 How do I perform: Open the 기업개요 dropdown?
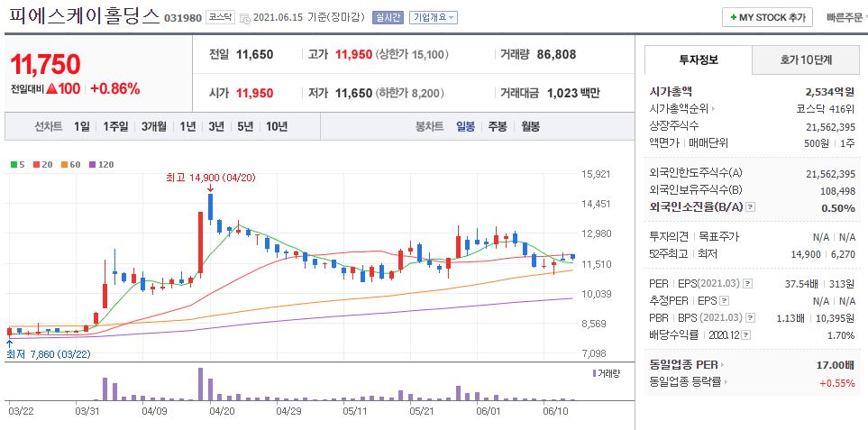[434, 18]
